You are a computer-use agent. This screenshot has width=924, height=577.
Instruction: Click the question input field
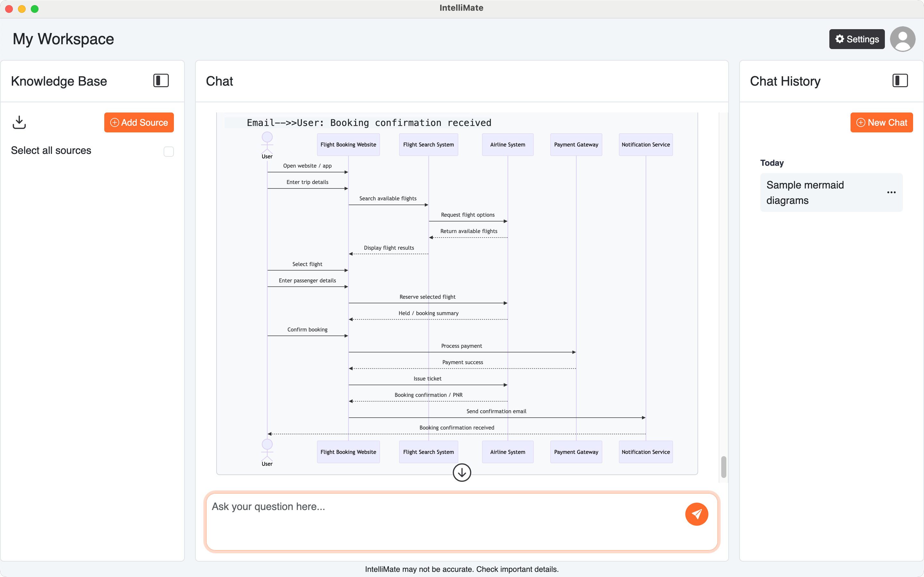pos(439,523)
